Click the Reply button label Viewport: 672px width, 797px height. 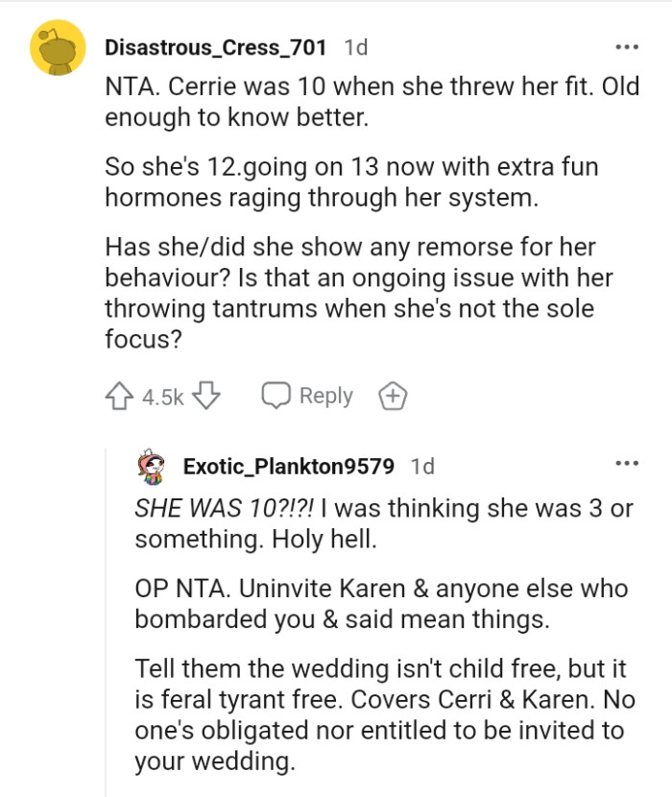coord(327,395)
